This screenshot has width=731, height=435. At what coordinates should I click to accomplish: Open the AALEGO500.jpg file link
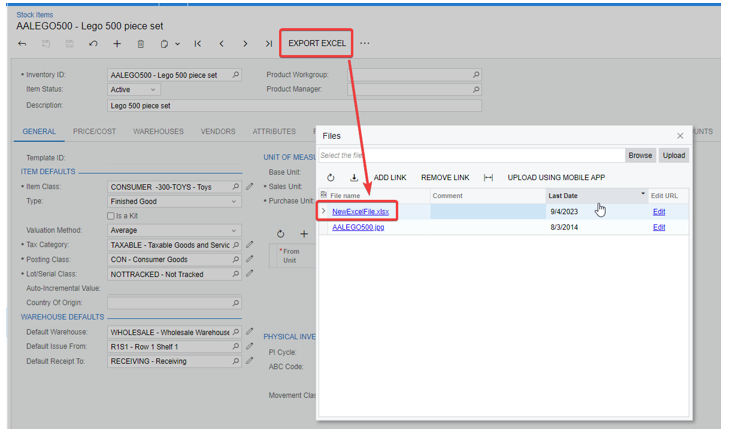tap(360, 227)
